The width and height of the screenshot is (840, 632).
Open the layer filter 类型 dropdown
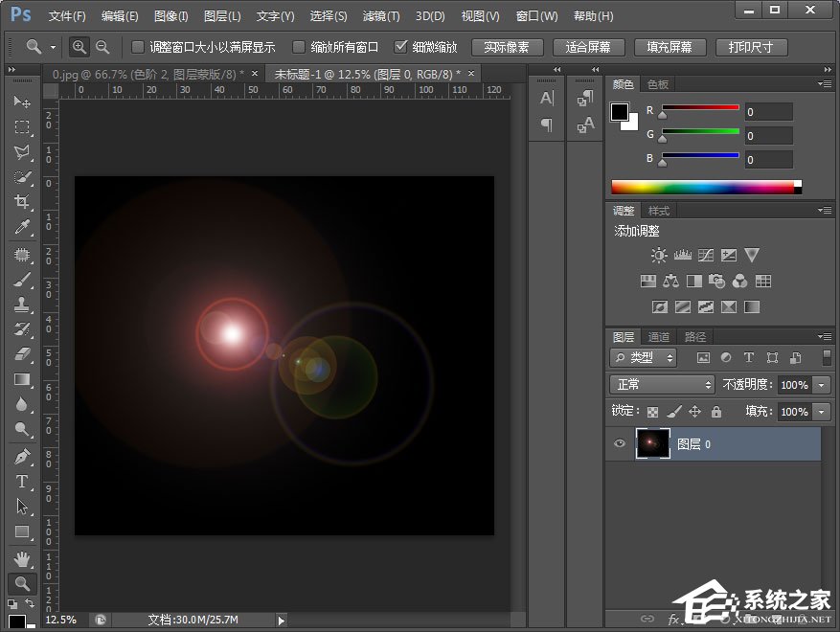643,357
